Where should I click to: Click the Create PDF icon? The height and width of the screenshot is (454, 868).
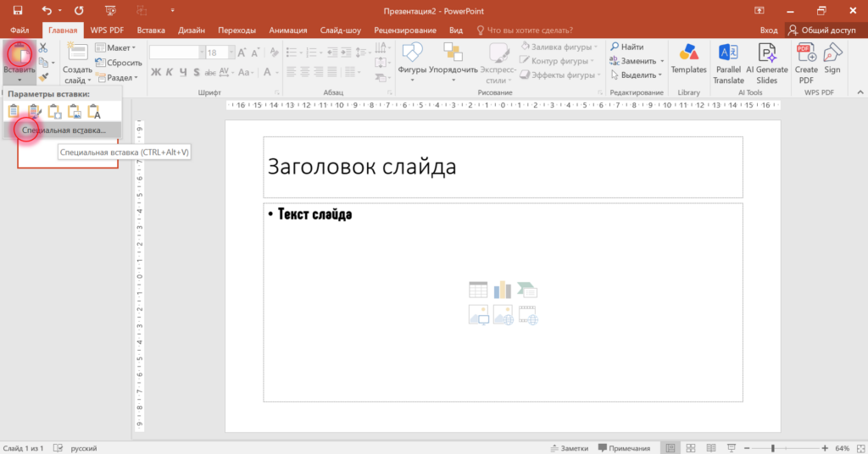tap(806, 64)
